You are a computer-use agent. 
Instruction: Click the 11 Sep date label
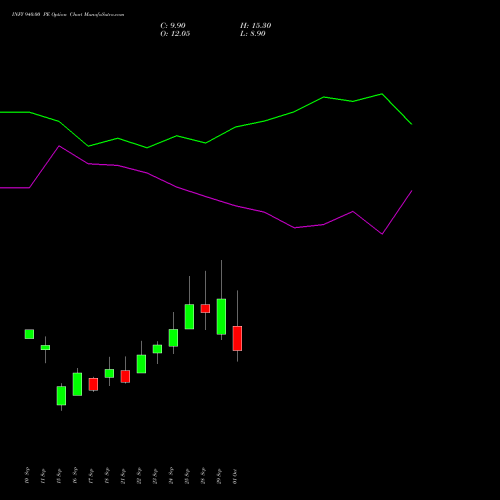[x=43, y=475]
